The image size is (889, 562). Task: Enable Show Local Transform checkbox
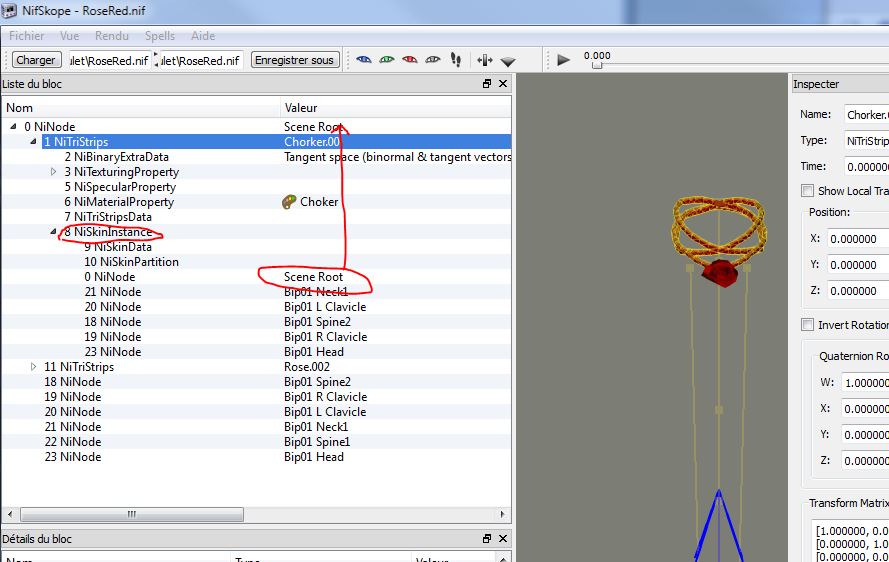pyautogui.click(x=808, y=191)
